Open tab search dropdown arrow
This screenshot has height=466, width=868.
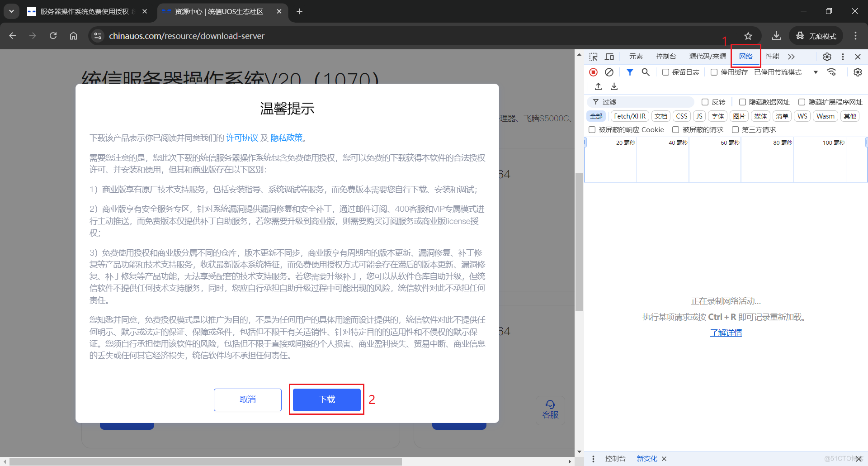[11, 11]
